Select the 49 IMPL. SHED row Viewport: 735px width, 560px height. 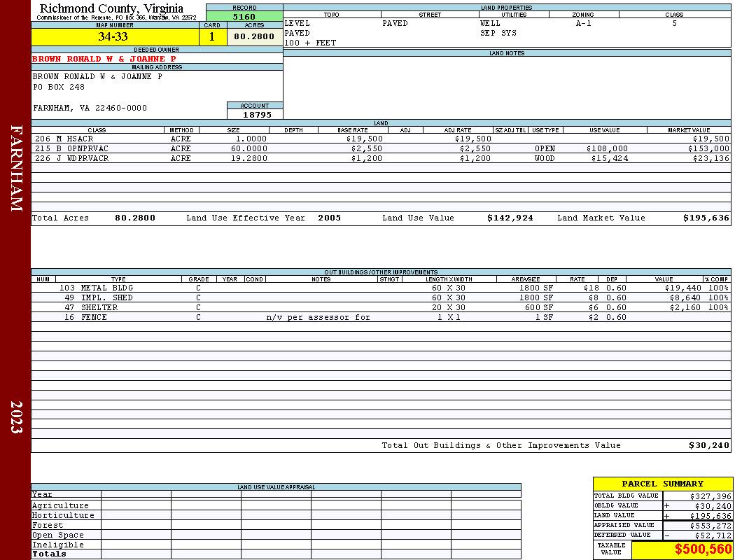point(381,298)
